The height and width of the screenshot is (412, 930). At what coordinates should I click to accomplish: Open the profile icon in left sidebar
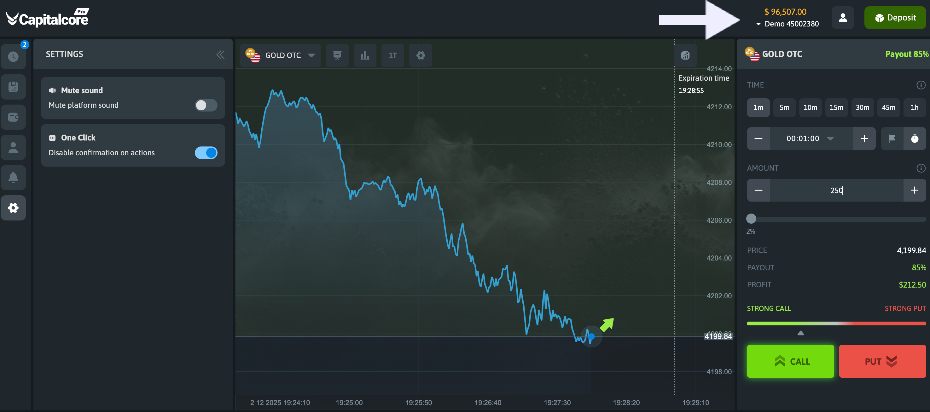(x=13, y=148)
